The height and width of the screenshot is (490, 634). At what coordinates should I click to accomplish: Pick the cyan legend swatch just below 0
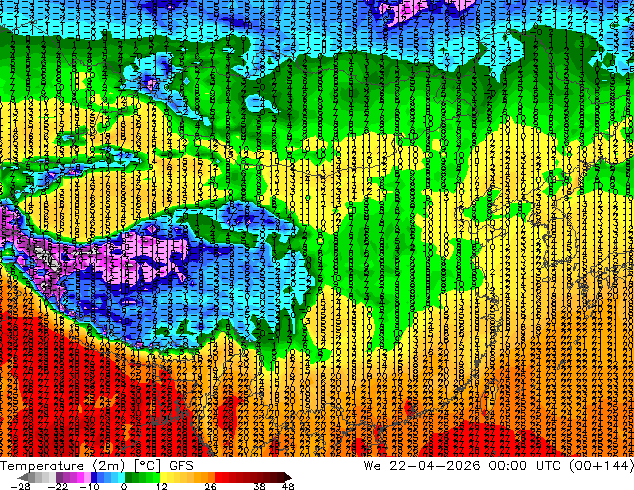121,477
